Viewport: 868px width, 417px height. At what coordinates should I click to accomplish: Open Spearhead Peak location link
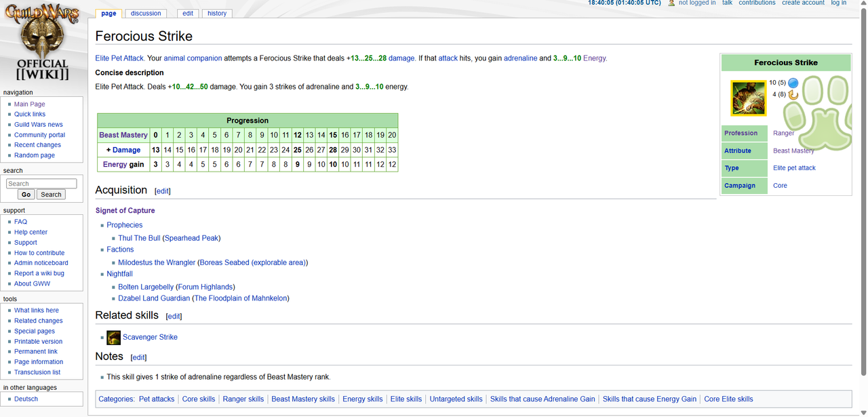coord(191,238)
